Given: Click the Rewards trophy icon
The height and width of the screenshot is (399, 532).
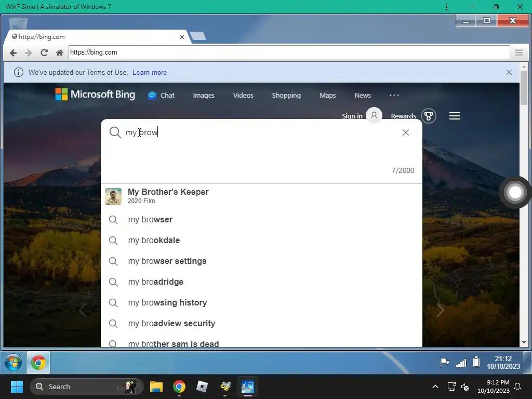Looking at the screenshot, I should coord(429,116).
